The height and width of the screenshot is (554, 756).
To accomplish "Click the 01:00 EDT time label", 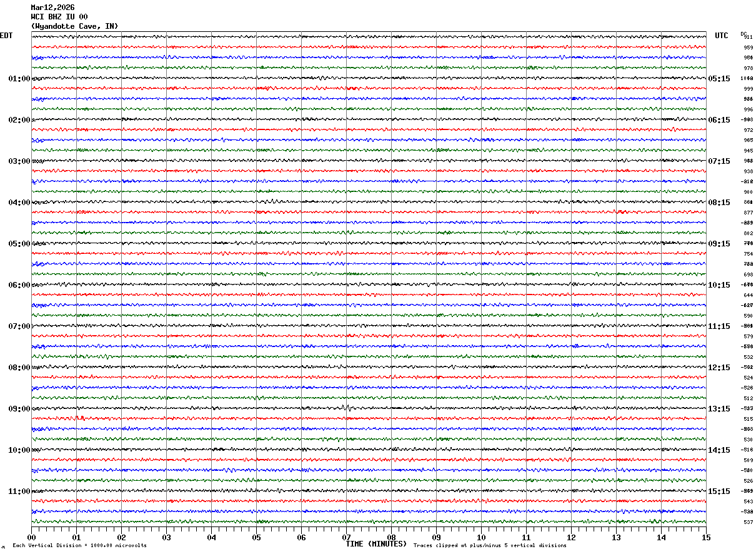I will coord(19,79).
